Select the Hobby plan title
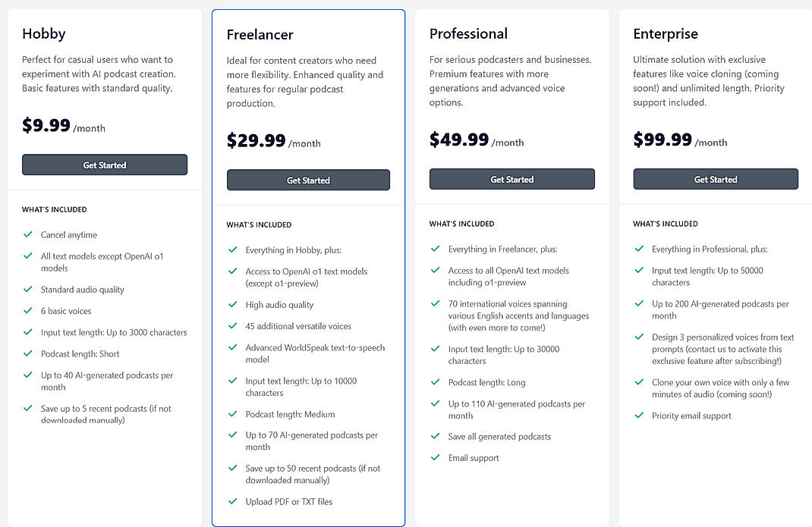 click(x=43, y=33)
